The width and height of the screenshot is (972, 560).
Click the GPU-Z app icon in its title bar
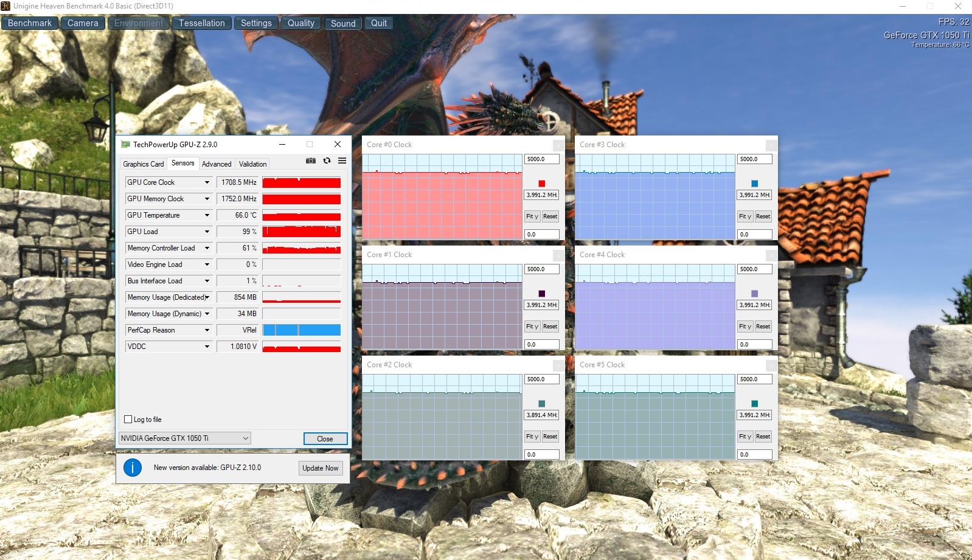coord(125,145)
